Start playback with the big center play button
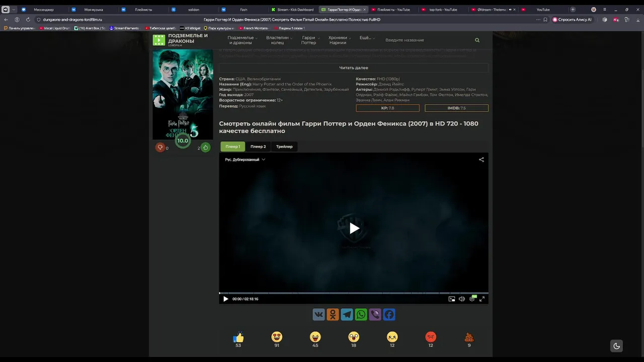This screenshot has width=644, height=362. click(x=354, y=228)
